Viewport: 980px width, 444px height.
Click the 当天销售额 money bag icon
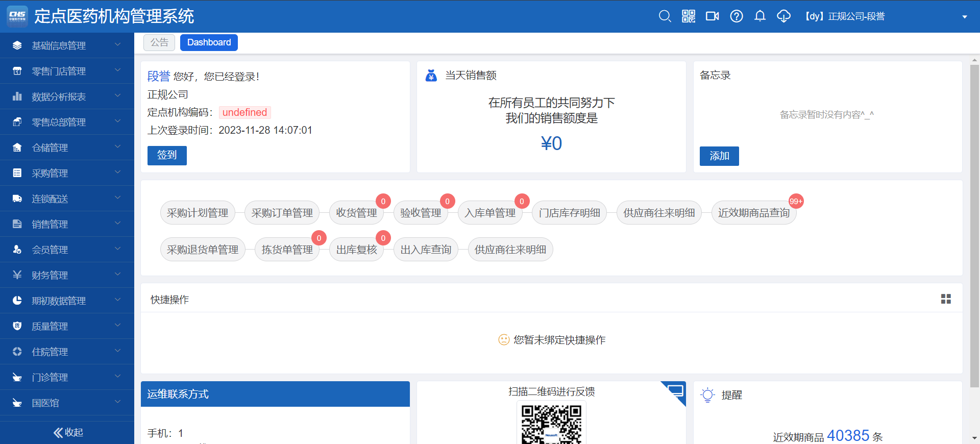pos(431,76)
